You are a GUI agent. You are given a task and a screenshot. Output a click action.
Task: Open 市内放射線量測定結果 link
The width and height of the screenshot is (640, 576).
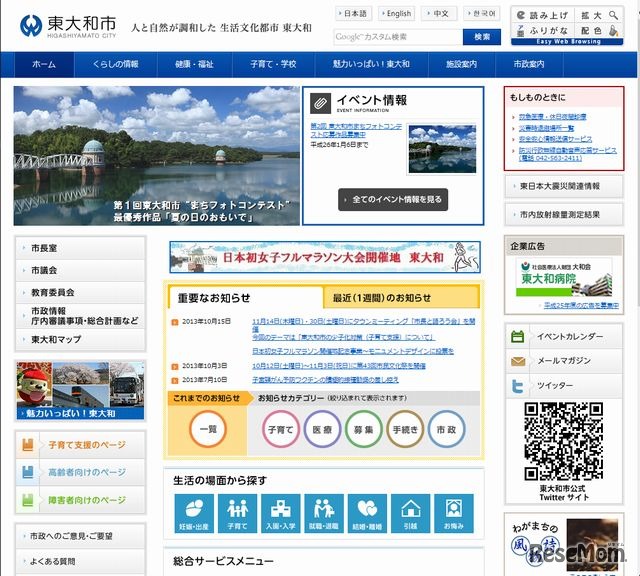pos(564,214)
